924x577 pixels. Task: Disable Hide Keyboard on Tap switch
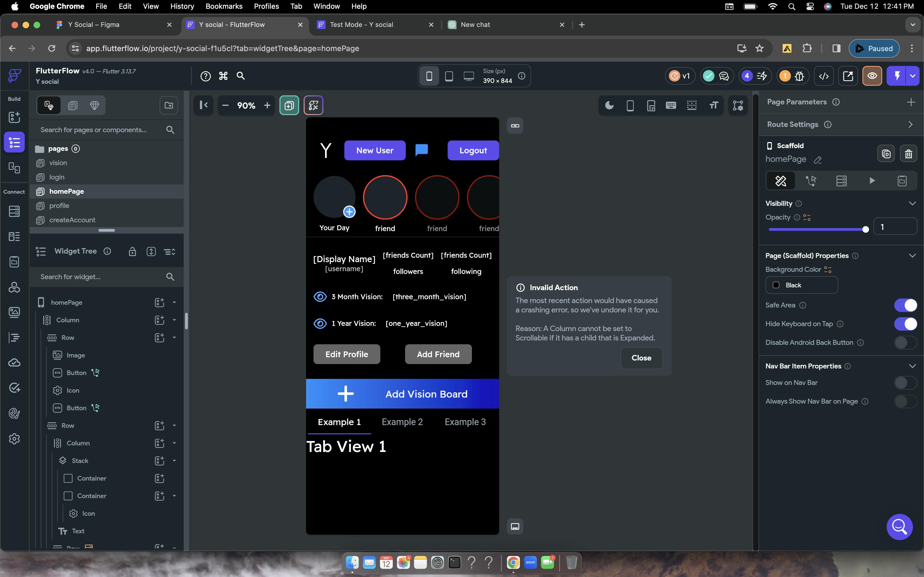point(905,324)
